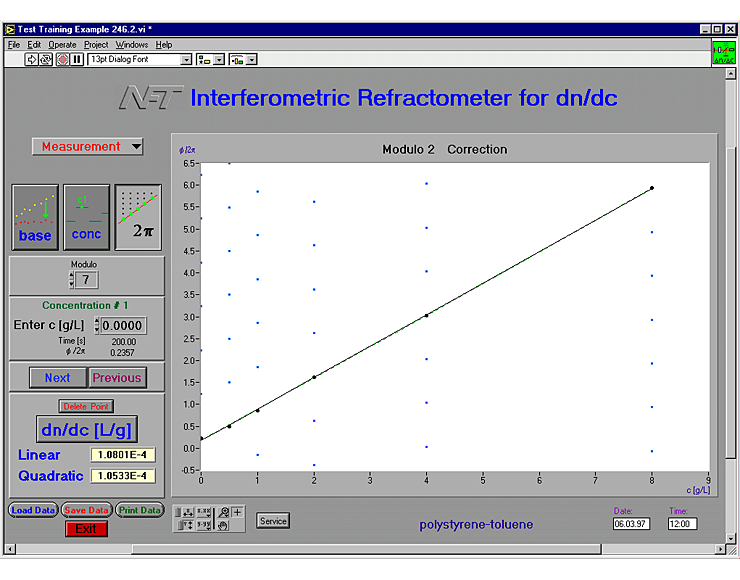
Task: Click the Concentration # 1 heading
Action: coord(85,305)
